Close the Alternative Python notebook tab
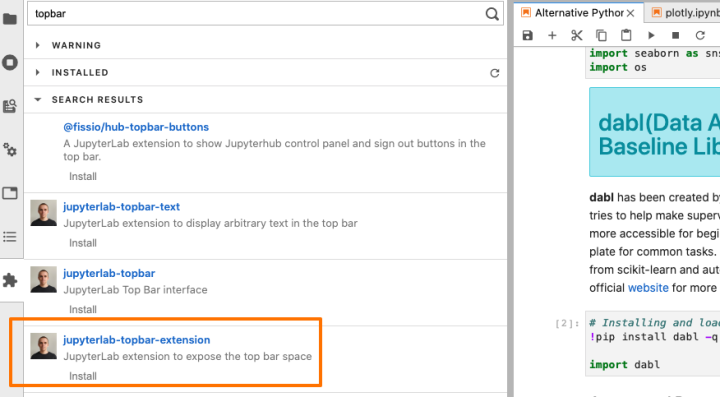720x397 pixels. tap(630, 13)
